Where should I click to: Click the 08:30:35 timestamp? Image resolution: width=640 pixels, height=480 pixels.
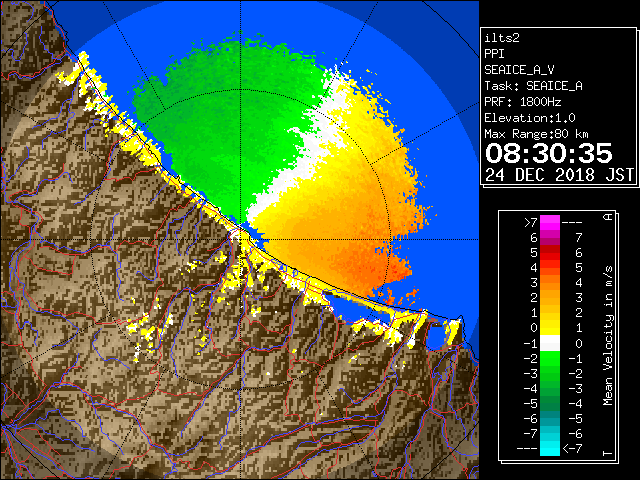click(549, 153)
